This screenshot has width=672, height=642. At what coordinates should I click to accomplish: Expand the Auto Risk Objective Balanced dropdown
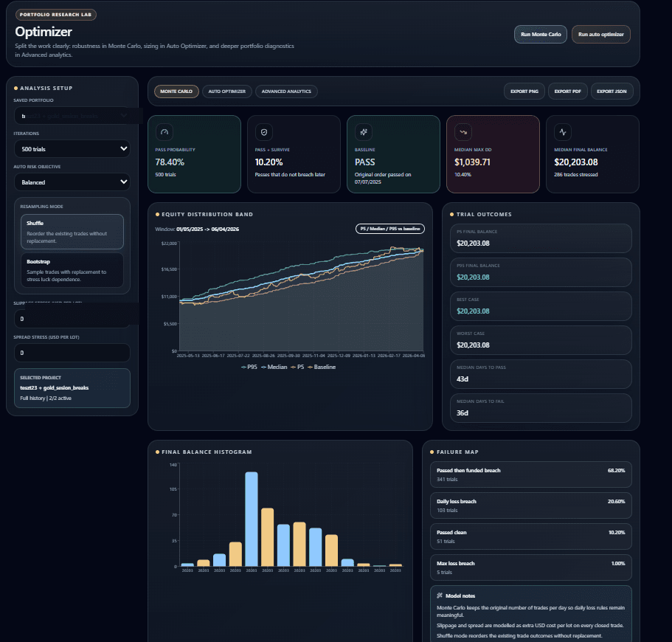point(72,182)
